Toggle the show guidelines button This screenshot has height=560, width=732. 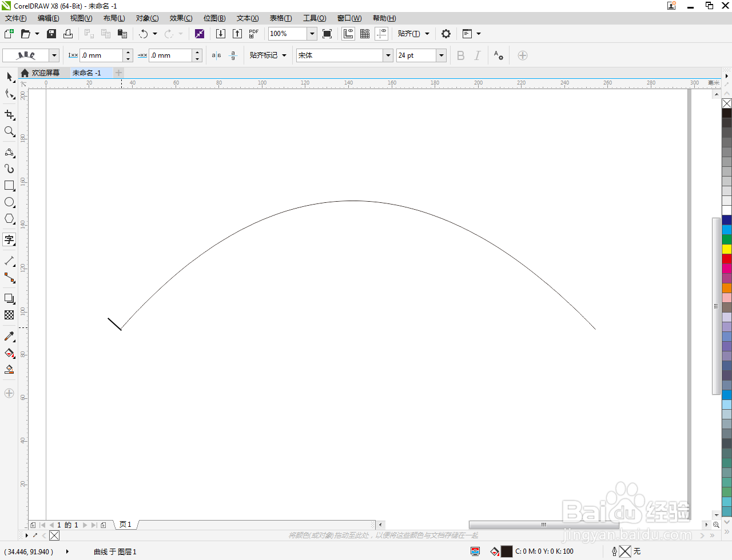381,34
